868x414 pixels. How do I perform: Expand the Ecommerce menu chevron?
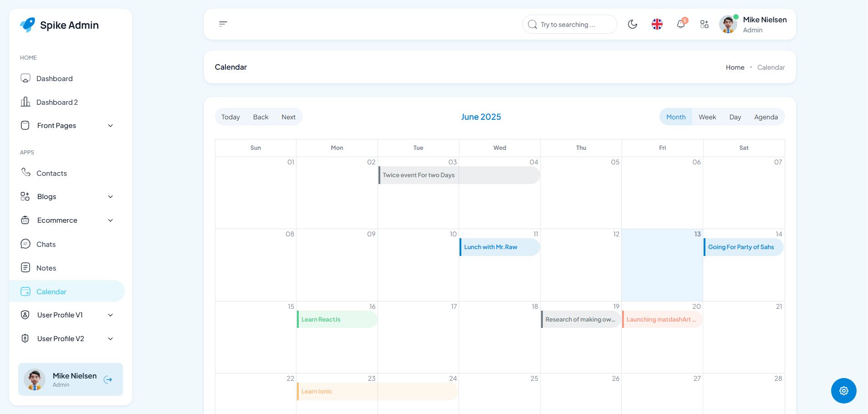[110, 220]
